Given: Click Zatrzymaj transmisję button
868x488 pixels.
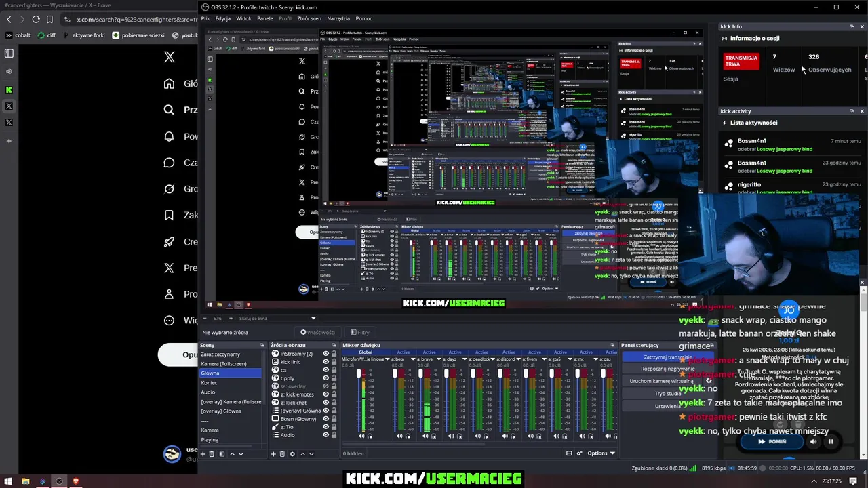Looking at the screenshot, I should click(x=668, y=357).
